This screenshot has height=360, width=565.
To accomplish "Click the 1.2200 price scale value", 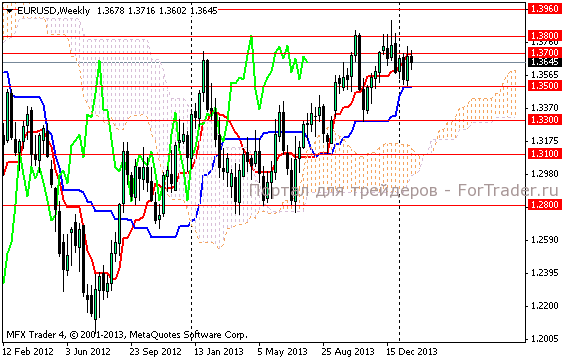I will [x=545, y=306].
